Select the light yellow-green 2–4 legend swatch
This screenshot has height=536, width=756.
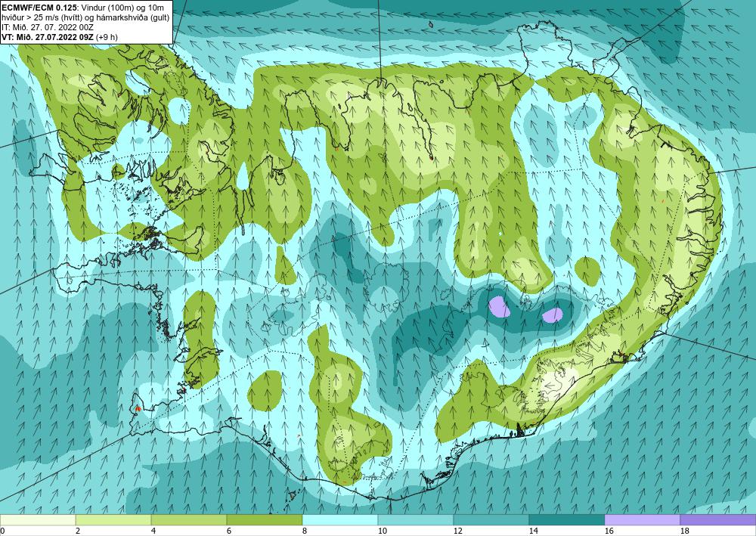point(113,520)
